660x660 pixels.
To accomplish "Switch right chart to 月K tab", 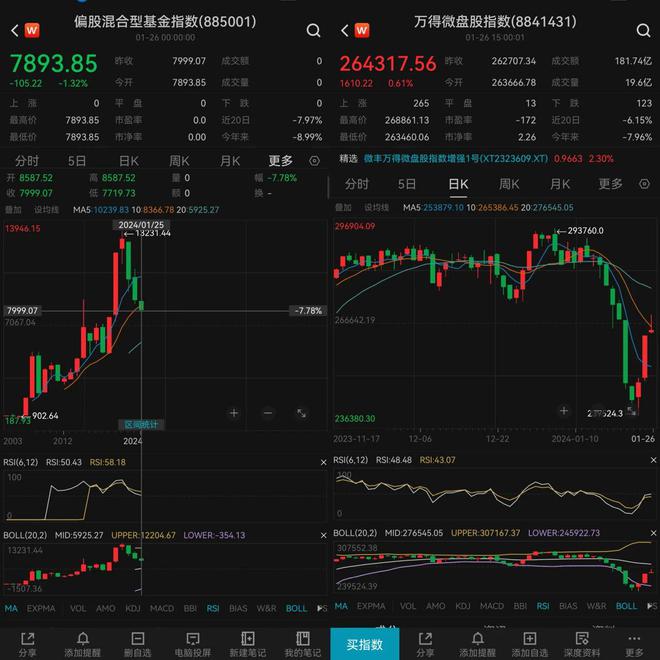I will pyautogui.click(x=560, y=184).
